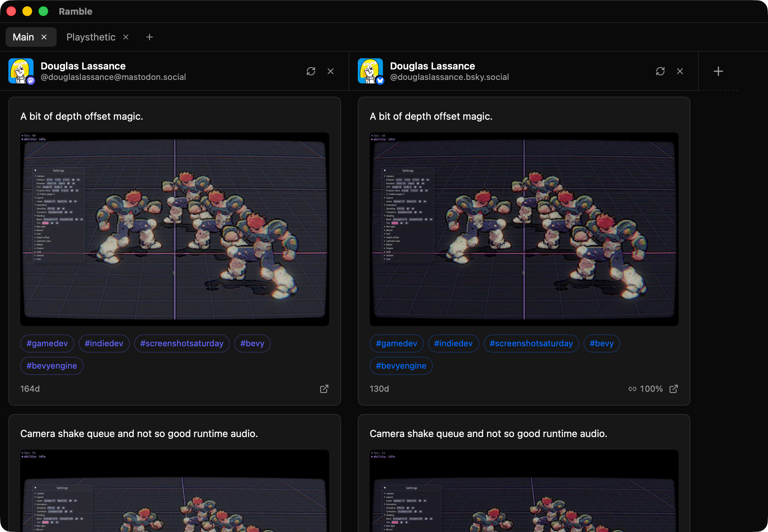Click the Ramble window title
The image size is (768, 532).
point(75,12)
